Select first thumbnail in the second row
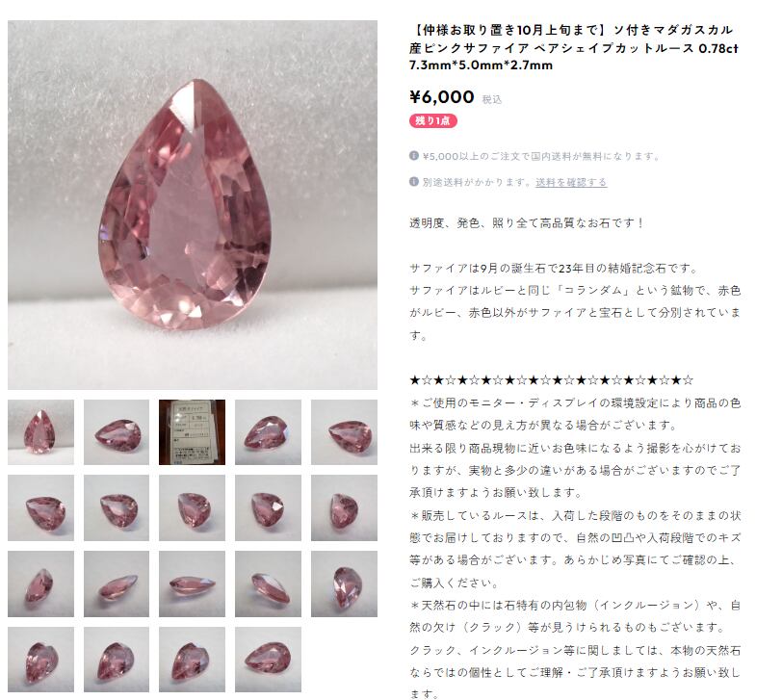Viewport: 782px width, 700px height. point(40,508)
